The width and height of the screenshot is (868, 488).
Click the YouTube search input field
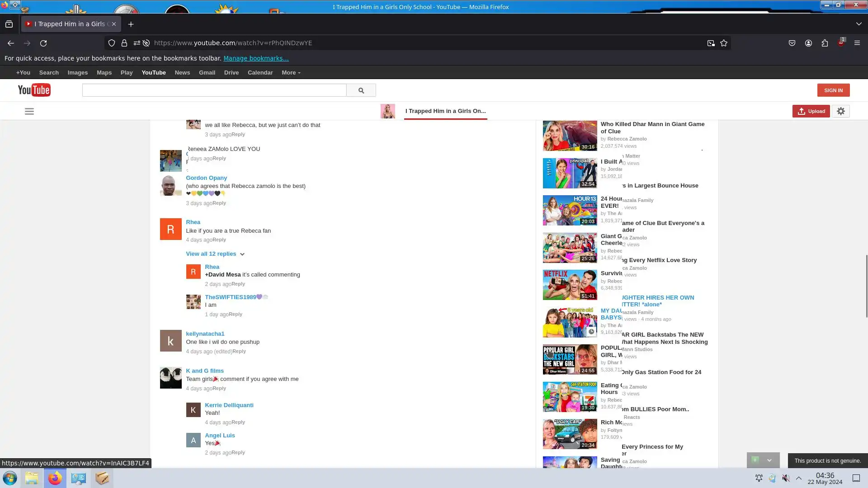click(214, 90)
